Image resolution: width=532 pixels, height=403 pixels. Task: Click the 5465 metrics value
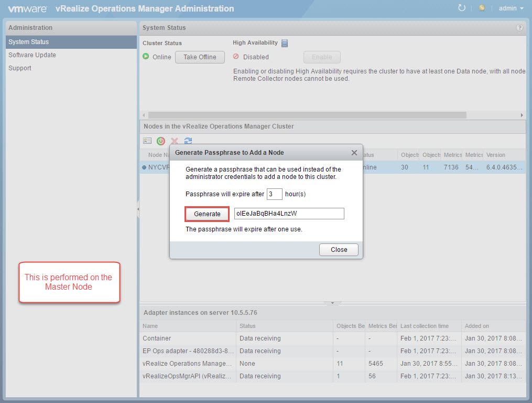[376, 364]
